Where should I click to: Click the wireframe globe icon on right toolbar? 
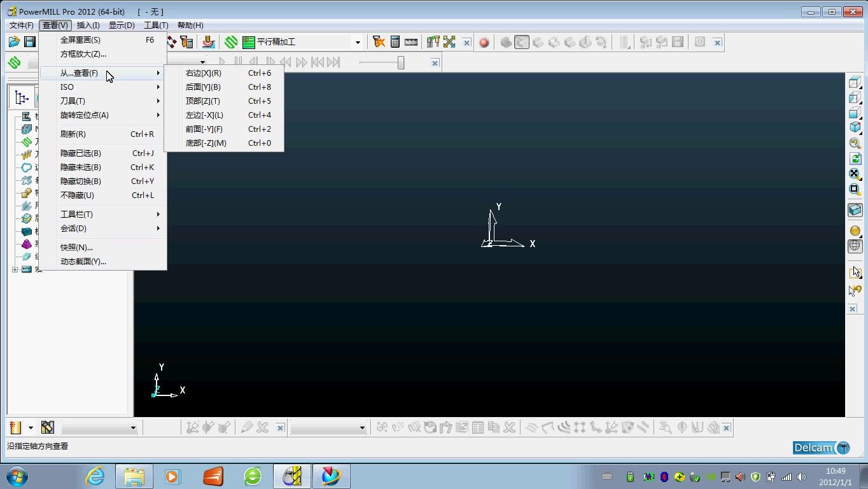click(x=855, y=246)
